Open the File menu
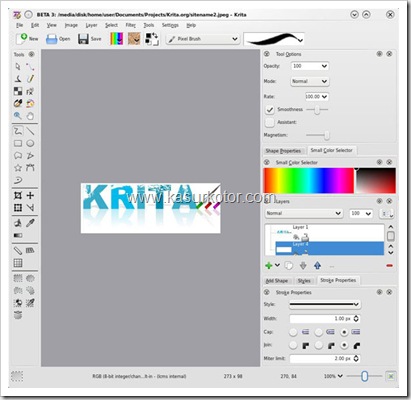This screenshot has height=400, width=411. pyautogui.click(x=20, y=25)
